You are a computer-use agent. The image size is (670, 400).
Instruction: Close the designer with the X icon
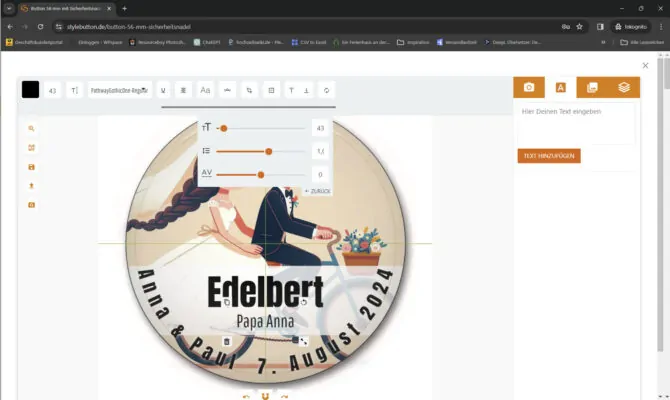pos(645,65)
